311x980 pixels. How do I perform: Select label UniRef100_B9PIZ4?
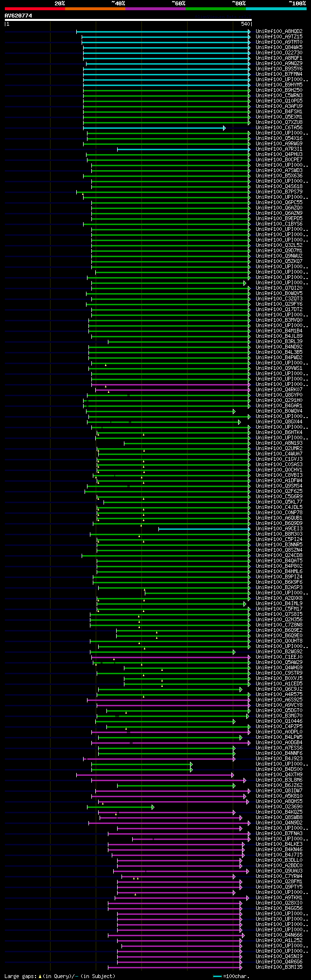pyautogui.click(x=279, y=577)
